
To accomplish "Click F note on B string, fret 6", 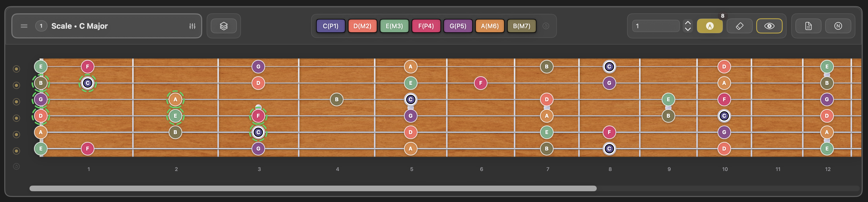I will tap(480, 83).
